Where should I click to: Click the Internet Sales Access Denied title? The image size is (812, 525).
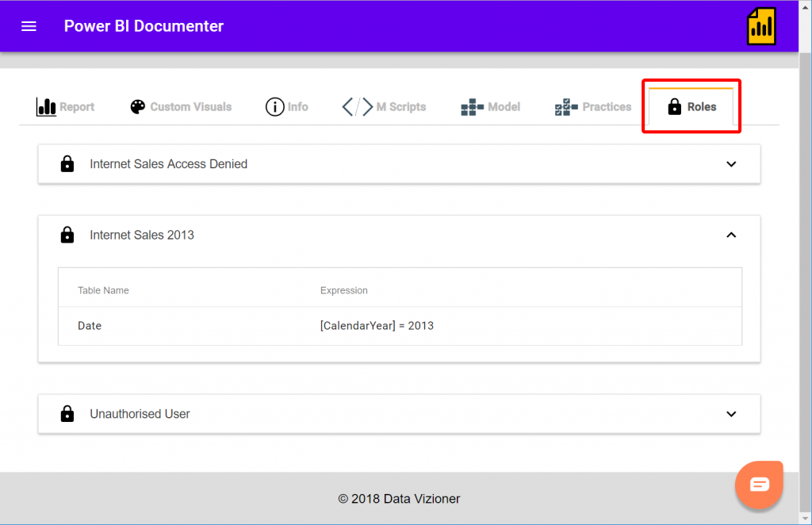click(x=169, y=163)
